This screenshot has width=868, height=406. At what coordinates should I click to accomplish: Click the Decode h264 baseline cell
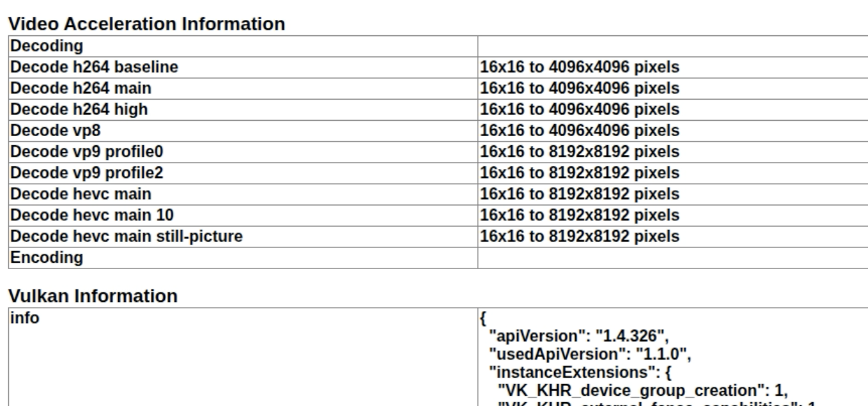click(x=94, y=67)
